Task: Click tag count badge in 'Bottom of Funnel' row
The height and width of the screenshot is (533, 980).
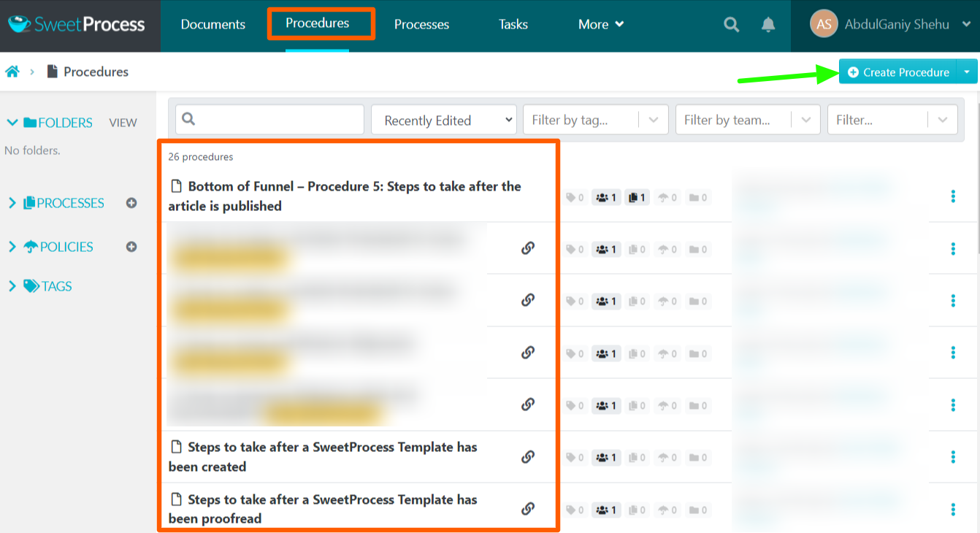Action: [575, 197]
